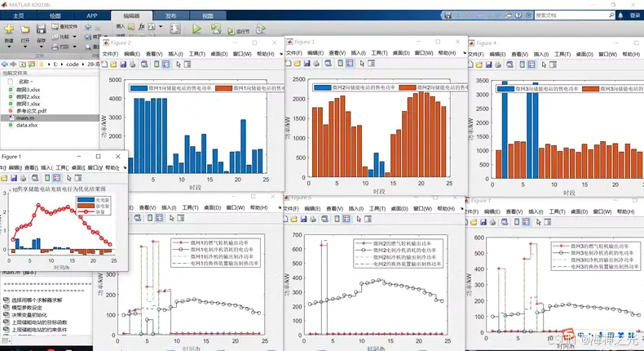Select 参考论文.pdf in the file list
The width and height of the screenshot is (644, 351).
pyautogui.click(x=31, y=111)
